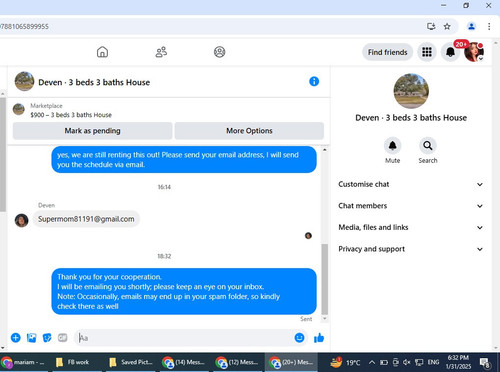Open account profile picture menu

coord(474,52)
